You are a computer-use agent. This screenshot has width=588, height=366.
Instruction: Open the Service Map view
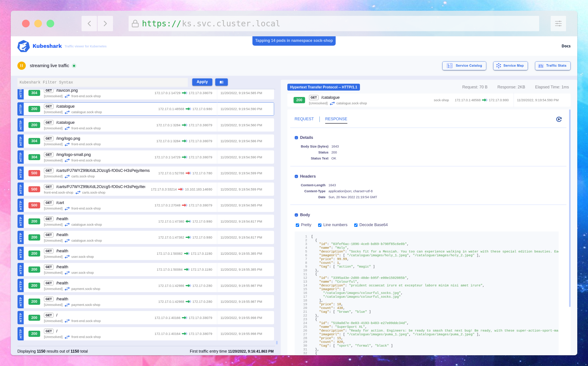511,66
